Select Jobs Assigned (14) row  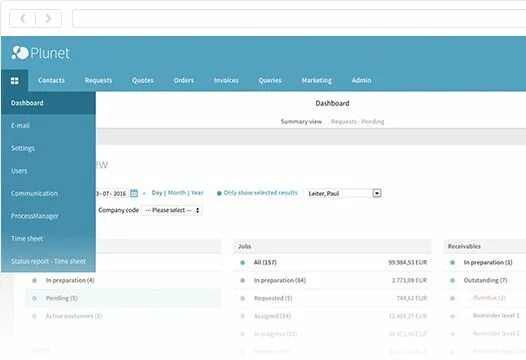[x=332, y=316]
